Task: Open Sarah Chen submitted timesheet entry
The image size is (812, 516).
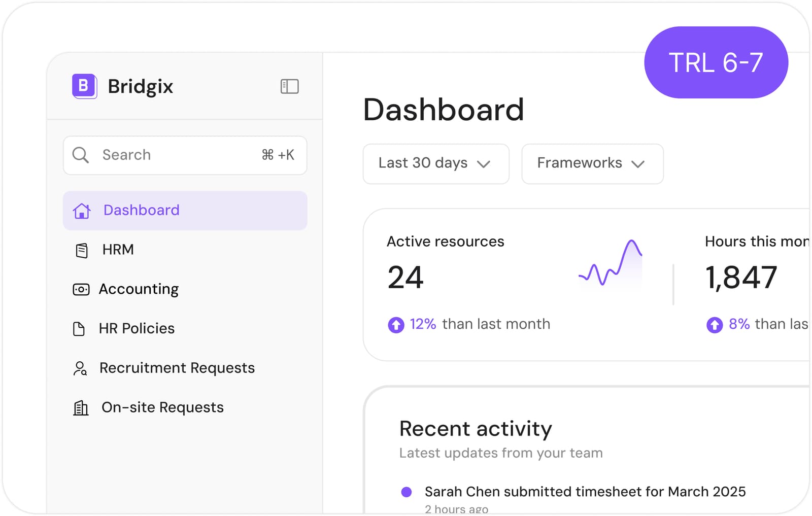Action: click(x=585, y=492)
